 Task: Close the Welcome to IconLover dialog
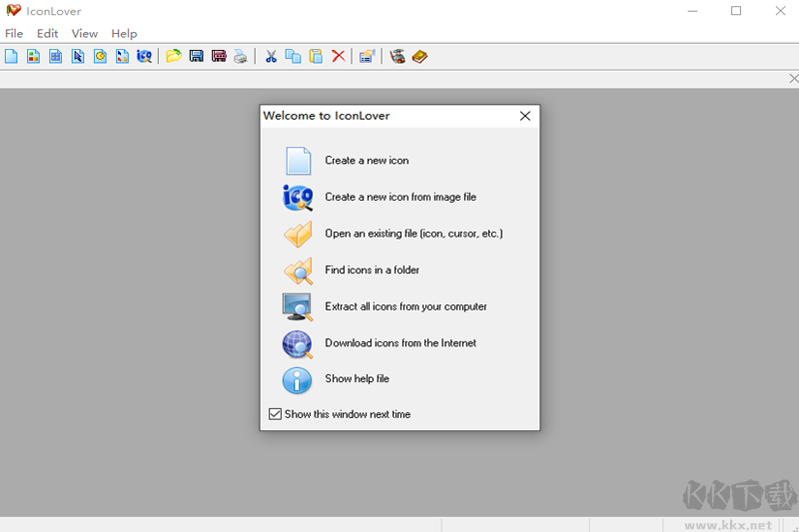[525, 116]
